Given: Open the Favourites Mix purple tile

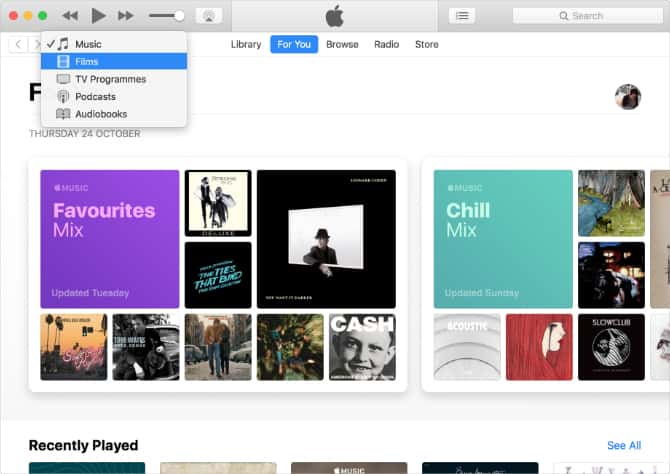Looking at the screenshot, I should point(110,239).
